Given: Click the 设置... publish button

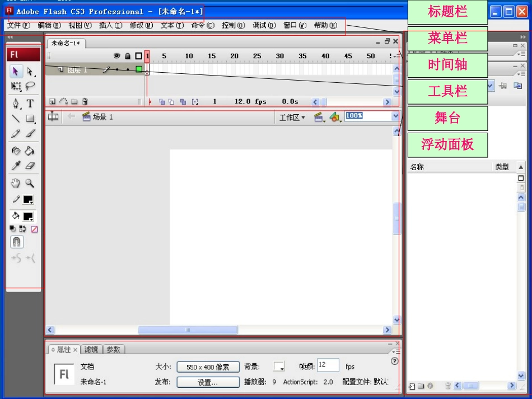Looking at the screenshot, I should [208, 382].
